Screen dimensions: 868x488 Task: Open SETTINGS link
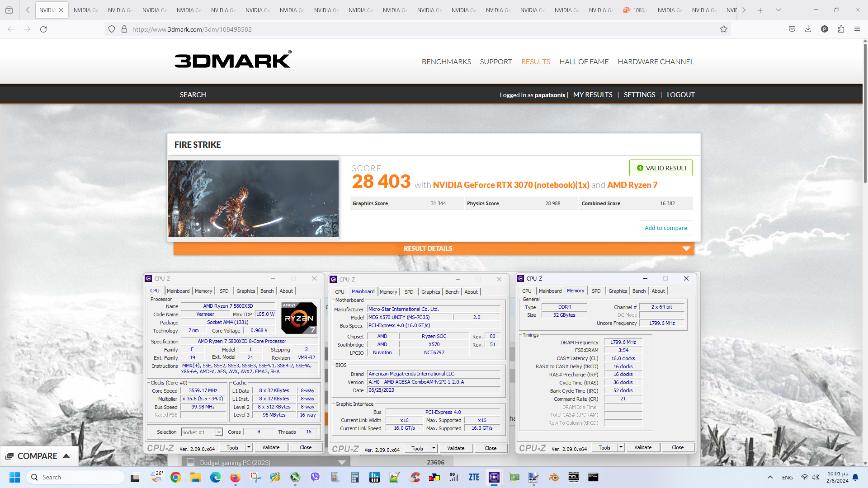(x=639, y=95)
